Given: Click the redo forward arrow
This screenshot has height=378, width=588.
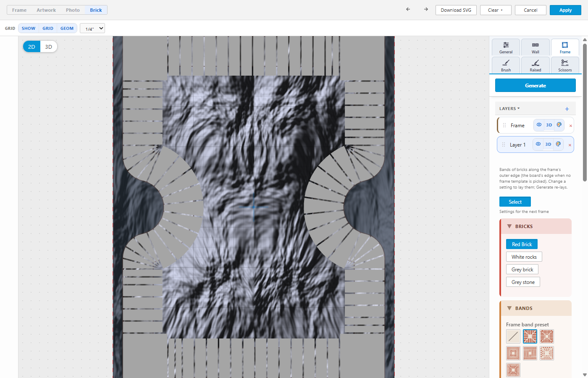Looking at the screenshot, I should click(426, 9).
